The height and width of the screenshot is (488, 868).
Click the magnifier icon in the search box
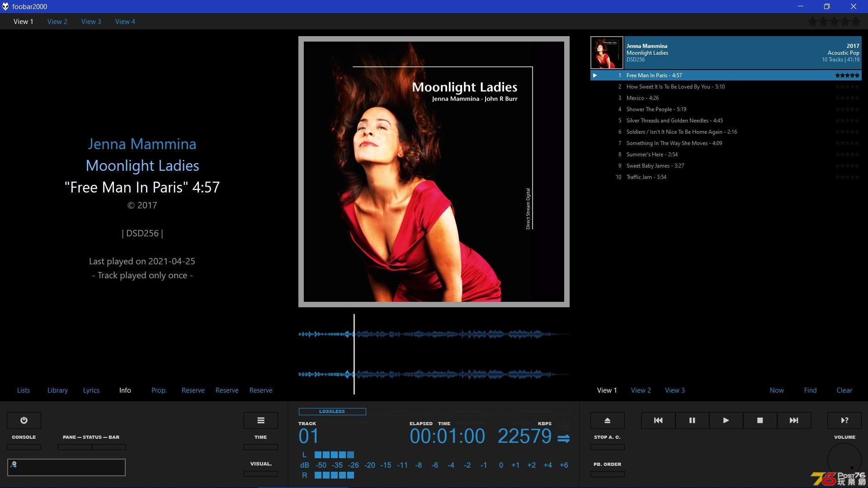[x=14, y=464]
